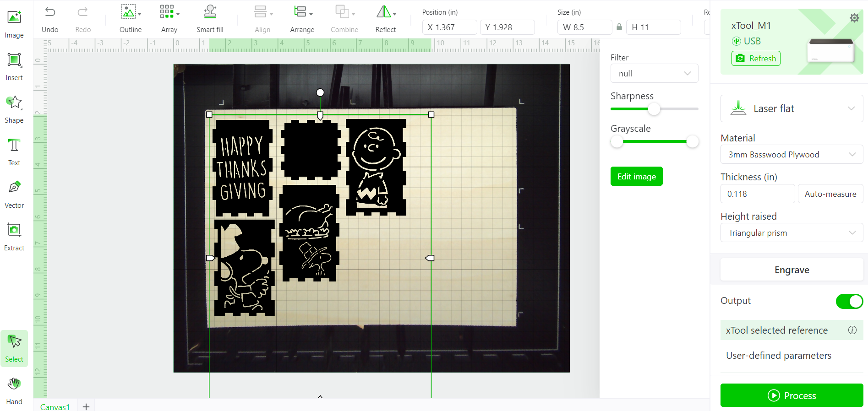Open the Align options
The width and height of the screenshot is (868, 411).
pos(263,19)
